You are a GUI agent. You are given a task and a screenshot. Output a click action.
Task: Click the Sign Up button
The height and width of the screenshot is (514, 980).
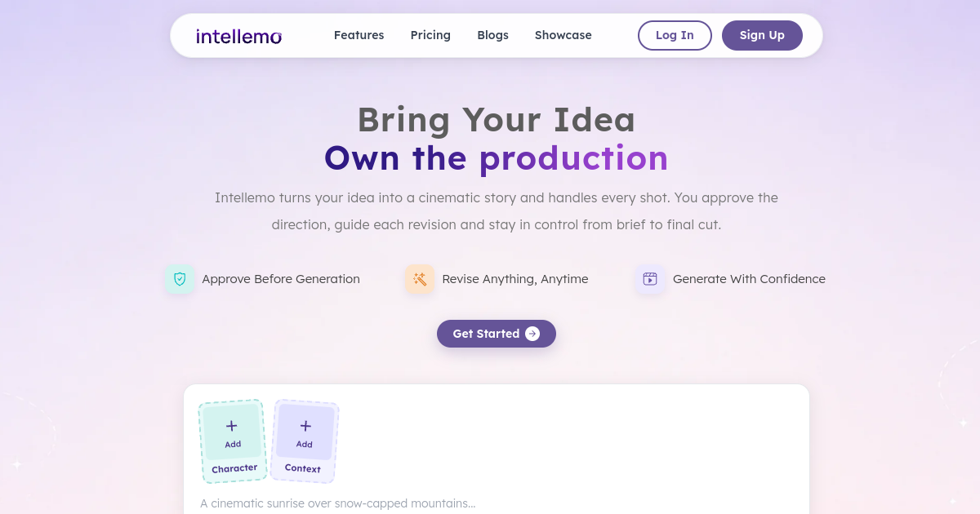(762, 35)
